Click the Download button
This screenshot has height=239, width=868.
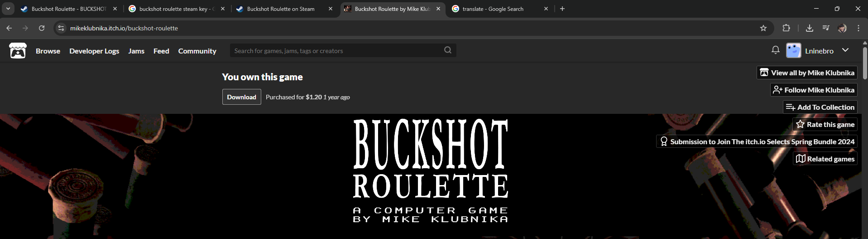[x=241, y=97]
